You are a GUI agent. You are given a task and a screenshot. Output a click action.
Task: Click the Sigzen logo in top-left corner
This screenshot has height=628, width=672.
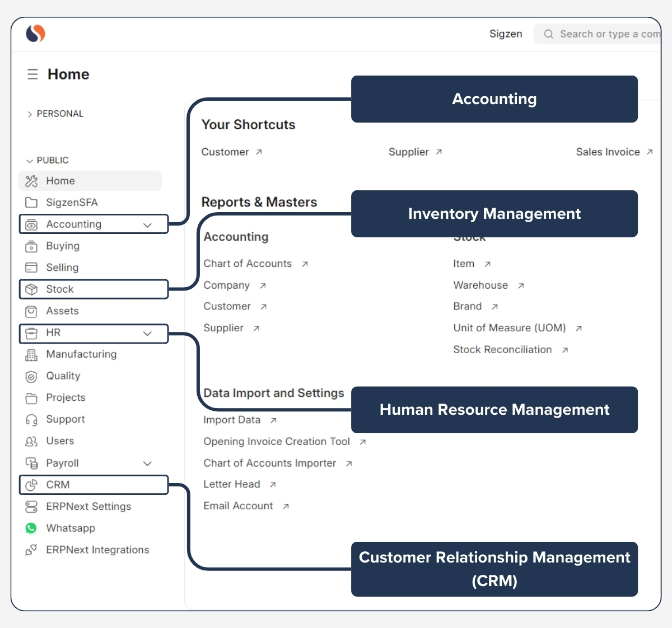pos(34,34)
